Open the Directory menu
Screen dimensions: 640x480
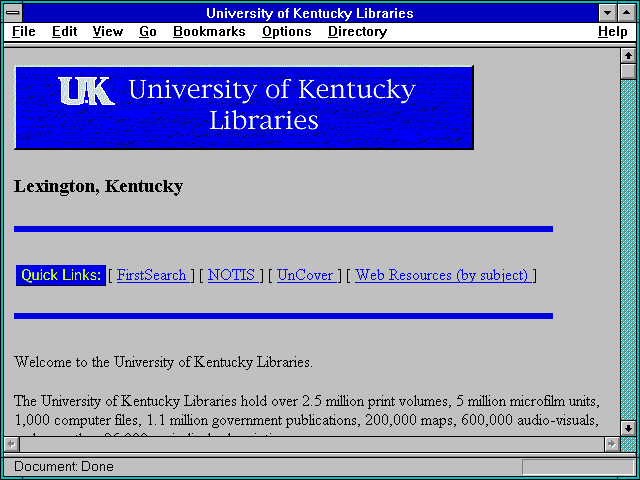pyautogui.click(x=358, y=31)
